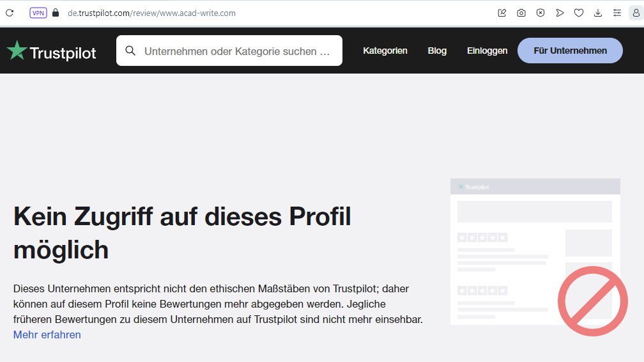Image resolution: width=644 pixels, height=362 pixels.
Task: Go to the Blog navigation item
Action: (437, 51)
